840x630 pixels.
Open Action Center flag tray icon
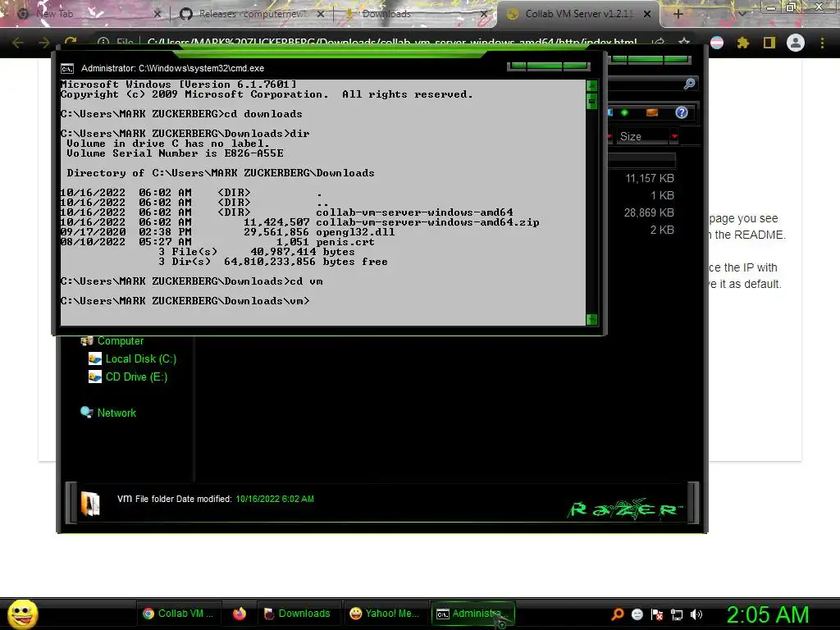657,614
